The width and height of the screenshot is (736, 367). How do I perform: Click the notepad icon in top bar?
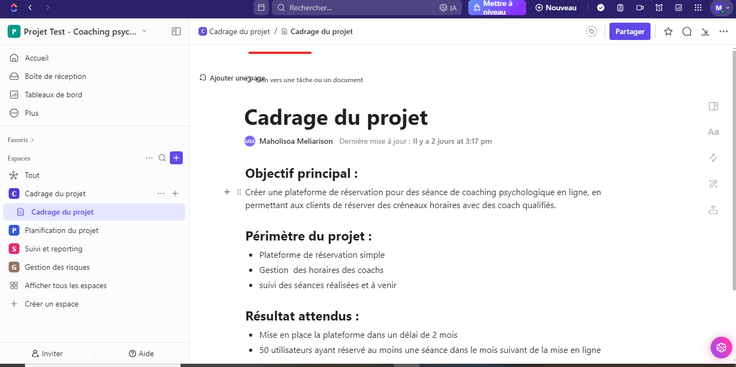620,8
